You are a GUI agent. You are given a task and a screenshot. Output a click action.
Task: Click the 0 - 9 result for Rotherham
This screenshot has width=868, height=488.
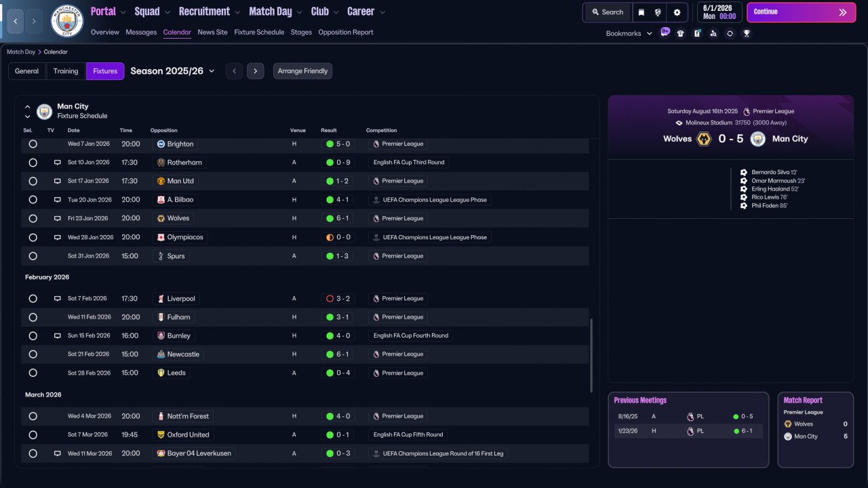(x=336, y=163)
